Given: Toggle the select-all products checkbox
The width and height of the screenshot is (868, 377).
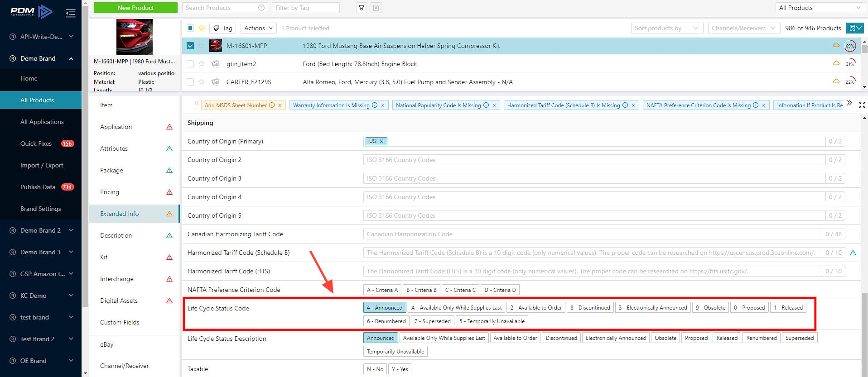Looking at the screenshot, I should click(x=190, y=28).
